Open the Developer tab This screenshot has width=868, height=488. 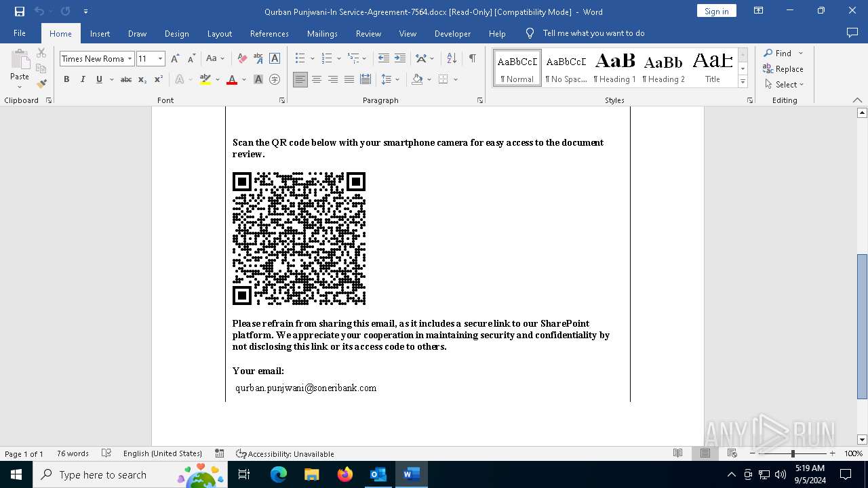pos(452,33)
